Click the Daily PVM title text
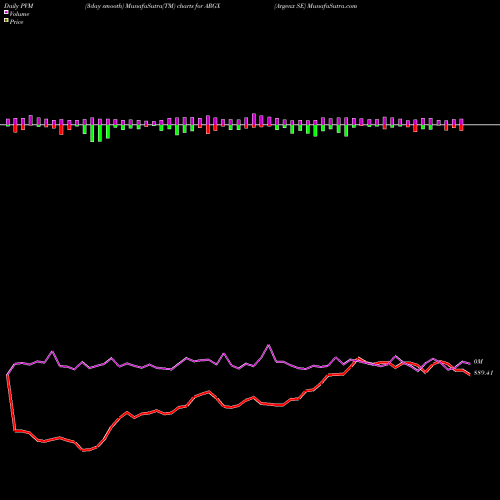This screenshot has width=500, height=500. pyautogui.click(x=19, y=6)
